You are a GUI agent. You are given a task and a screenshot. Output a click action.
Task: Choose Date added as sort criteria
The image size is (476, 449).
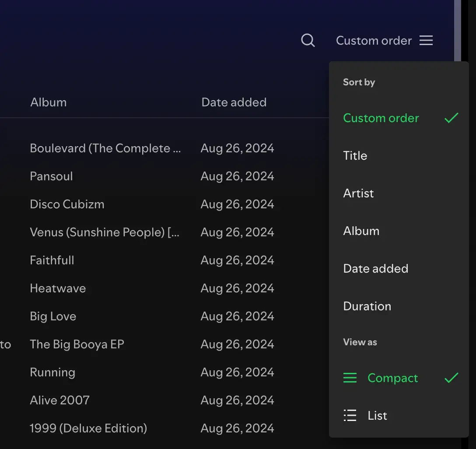376,268
